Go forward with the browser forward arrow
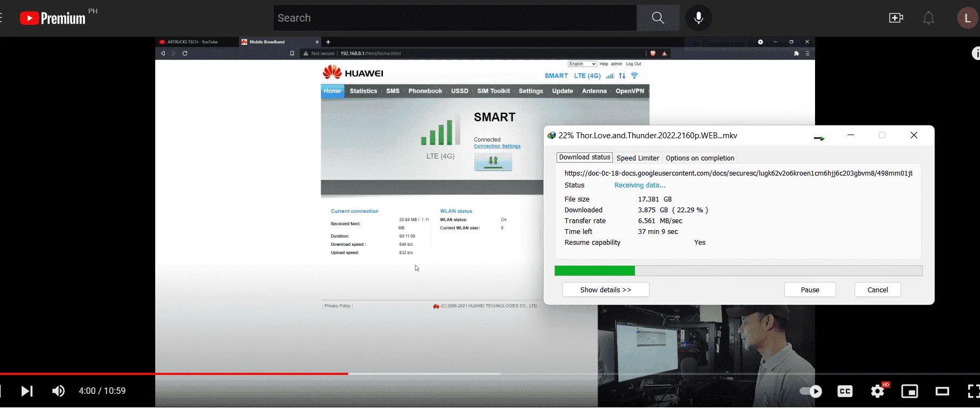 [174, 53]
